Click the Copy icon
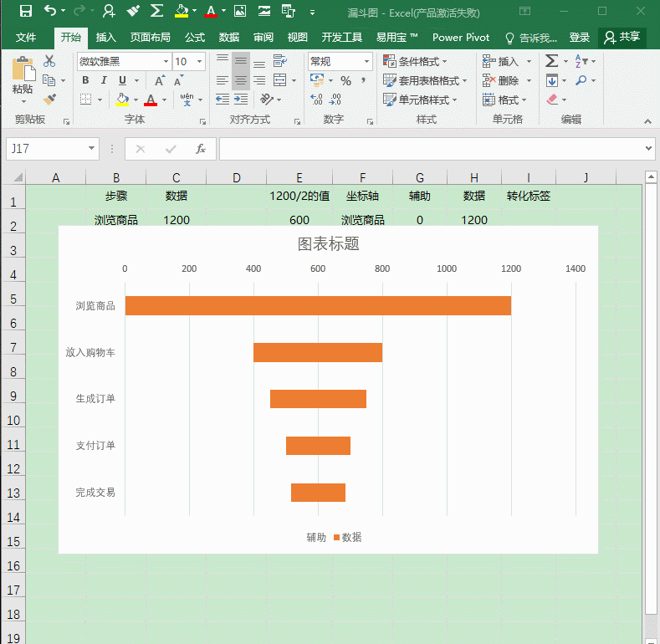The image size is (660, 644). click(49, 80)
